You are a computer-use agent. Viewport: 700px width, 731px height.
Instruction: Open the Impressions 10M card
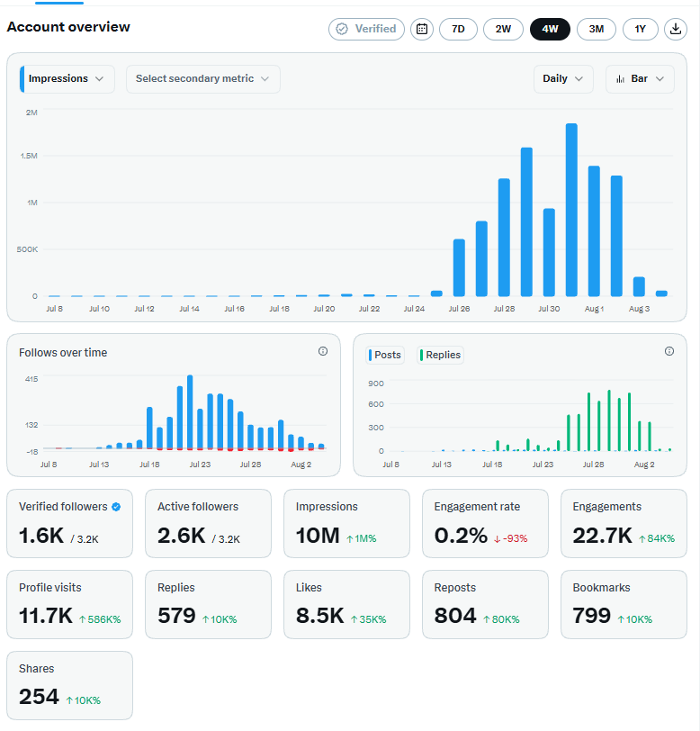(x=346, y=523)
